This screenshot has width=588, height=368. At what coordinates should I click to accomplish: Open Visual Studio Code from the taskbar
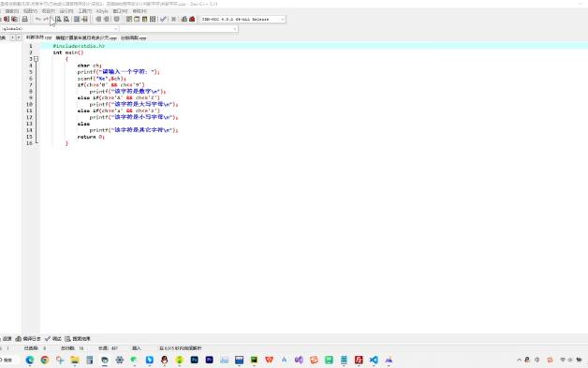click(374, 361)
